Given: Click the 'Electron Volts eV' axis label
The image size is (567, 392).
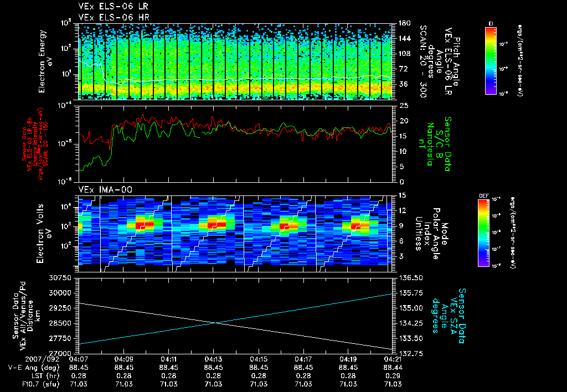Looking at the screenshot, I should (44, 234).
